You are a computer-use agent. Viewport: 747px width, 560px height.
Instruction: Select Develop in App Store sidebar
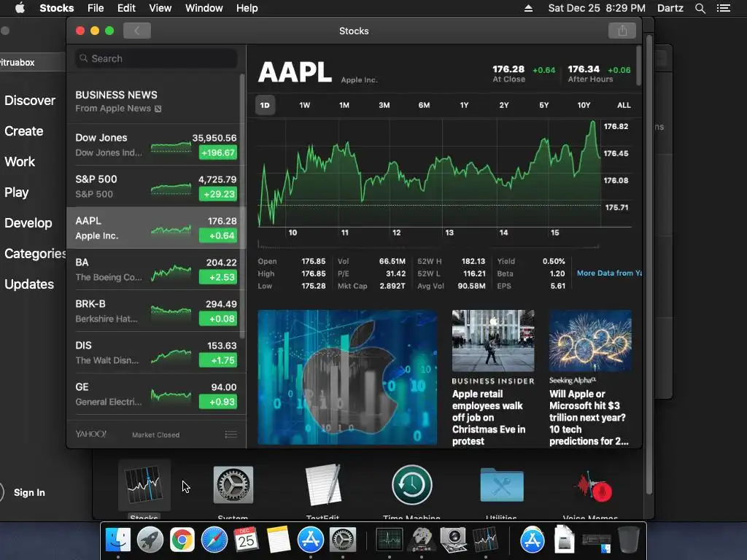coord(28,223)
